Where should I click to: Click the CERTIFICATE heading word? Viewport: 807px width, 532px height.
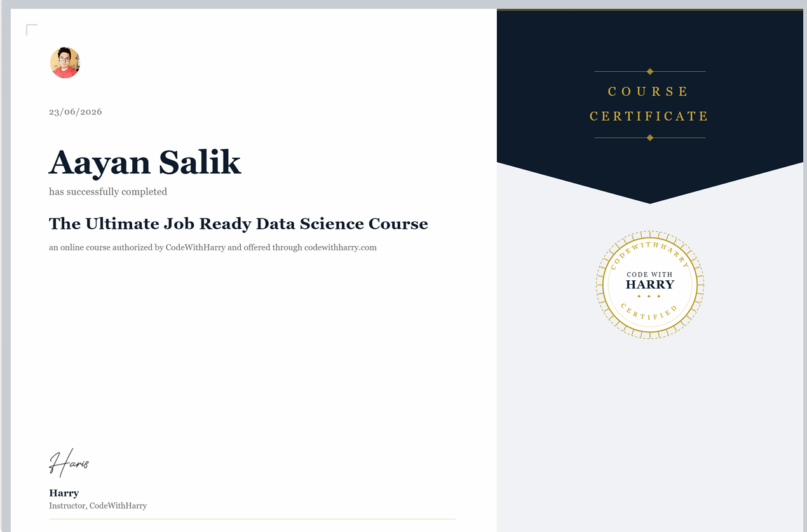[x=649, y=116]
